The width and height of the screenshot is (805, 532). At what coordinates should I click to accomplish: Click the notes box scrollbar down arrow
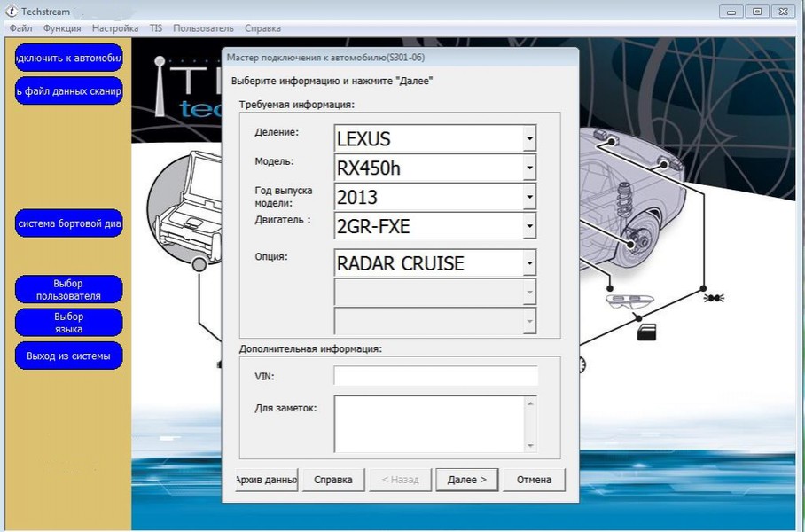tap(530, 446)
